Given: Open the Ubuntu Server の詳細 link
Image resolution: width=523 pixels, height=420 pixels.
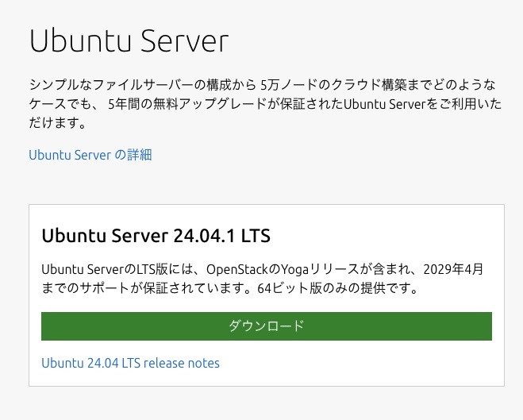Looking at the screenshot, I should coord(90,155).
